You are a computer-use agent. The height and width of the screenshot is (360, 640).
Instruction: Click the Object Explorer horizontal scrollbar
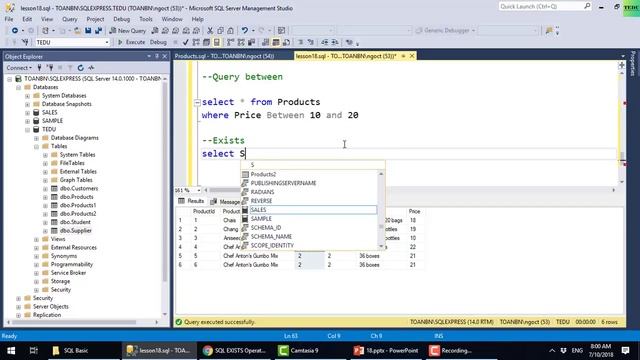click(x=73, y=322)
